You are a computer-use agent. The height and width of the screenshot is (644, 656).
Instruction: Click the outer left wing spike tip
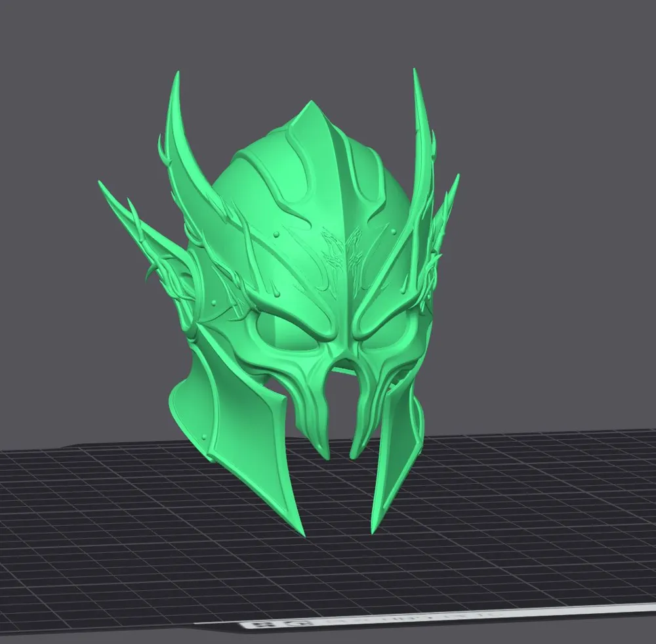coord(105,188)
